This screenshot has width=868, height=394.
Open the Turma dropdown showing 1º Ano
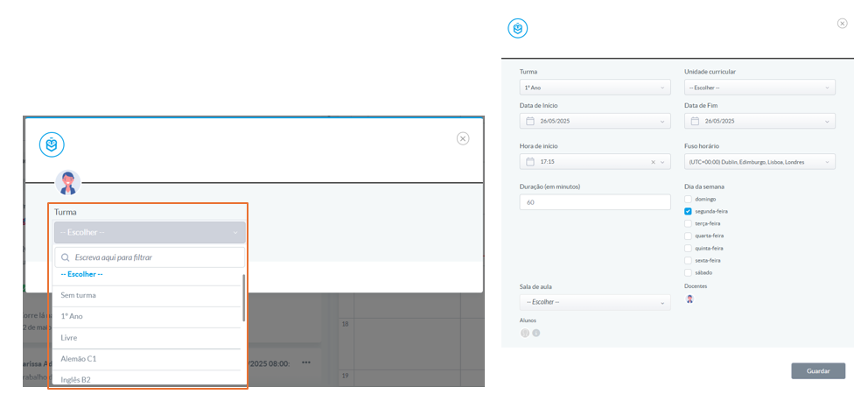[x=595, y=88]
